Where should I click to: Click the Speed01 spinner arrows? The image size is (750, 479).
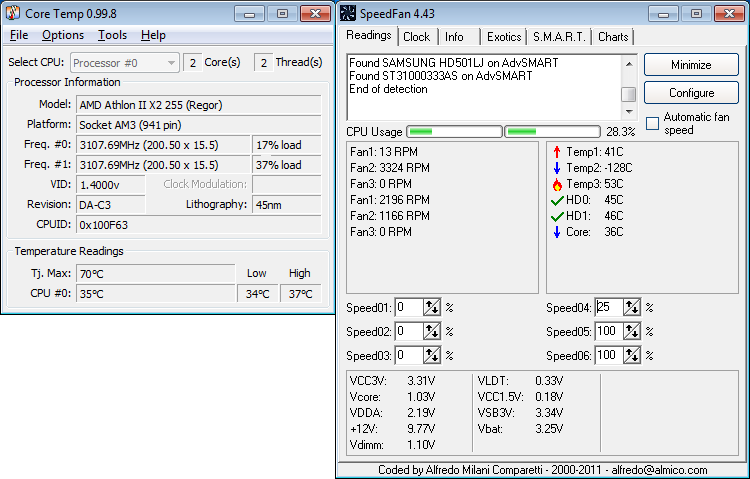(x=432, y=307)
